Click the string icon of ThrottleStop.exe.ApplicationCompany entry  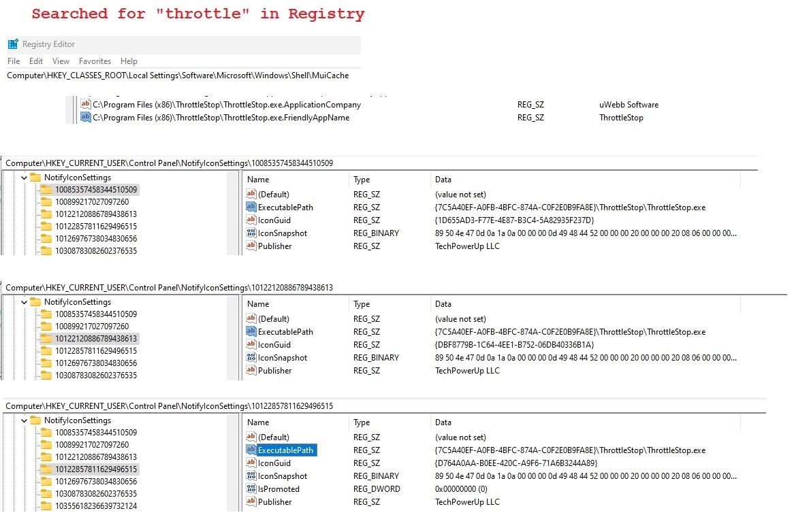(85, 104)
